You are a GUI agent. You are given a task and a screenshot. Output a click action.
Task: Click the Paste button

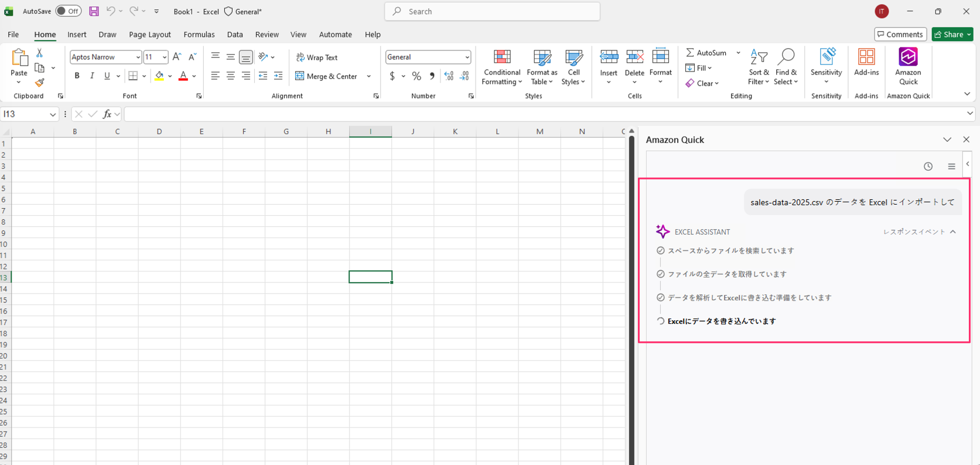[19, 67]
